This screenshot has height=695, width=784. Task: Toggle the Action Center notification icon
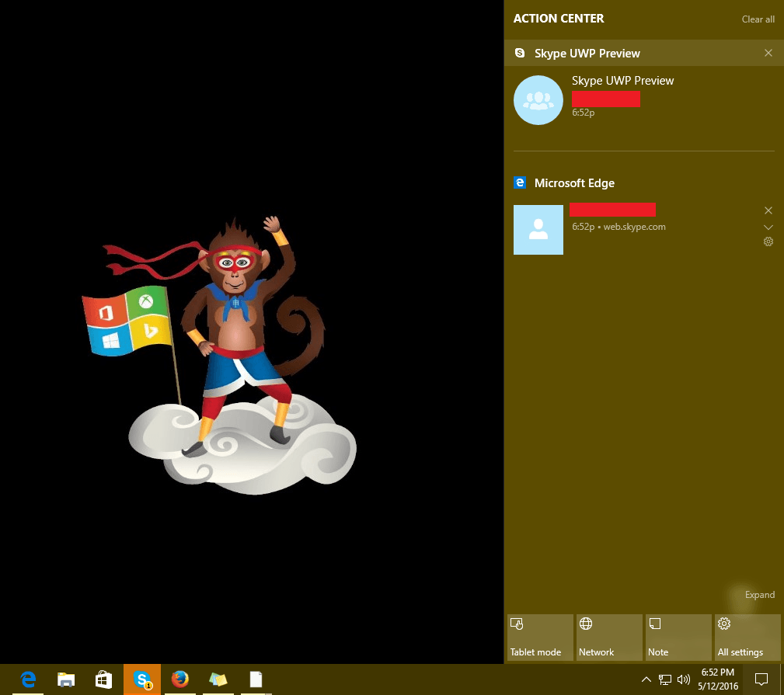click(x=761, y=679)
